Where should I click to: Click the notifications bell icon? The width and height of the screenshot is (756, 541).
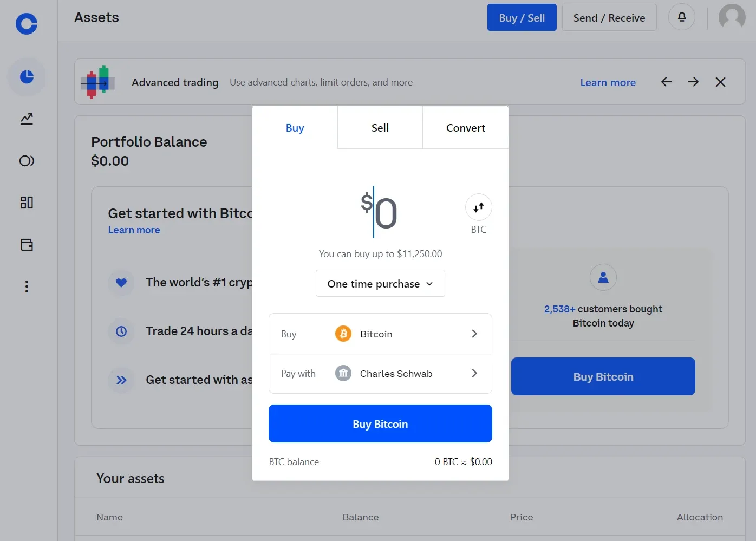tap(682, 17)
